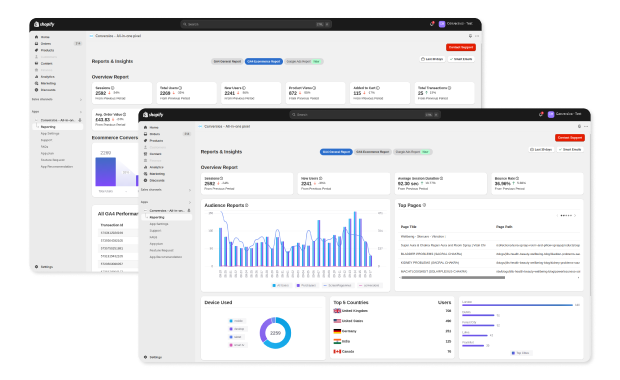
Task: Select the Google Ads Report tab in front window
Action: [413, 152]
